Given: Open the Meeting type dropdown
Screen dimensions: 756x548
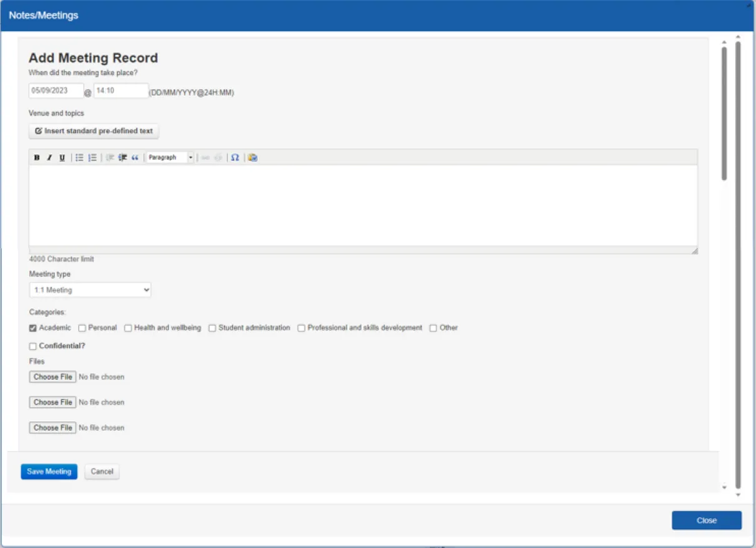Looking at the screenshot, I should click(90, 289).
